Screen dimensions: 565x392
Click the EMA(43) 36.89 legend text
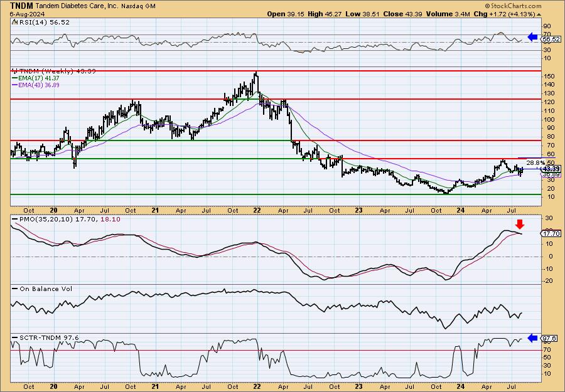pyautogui.click(x=38, y=85)
